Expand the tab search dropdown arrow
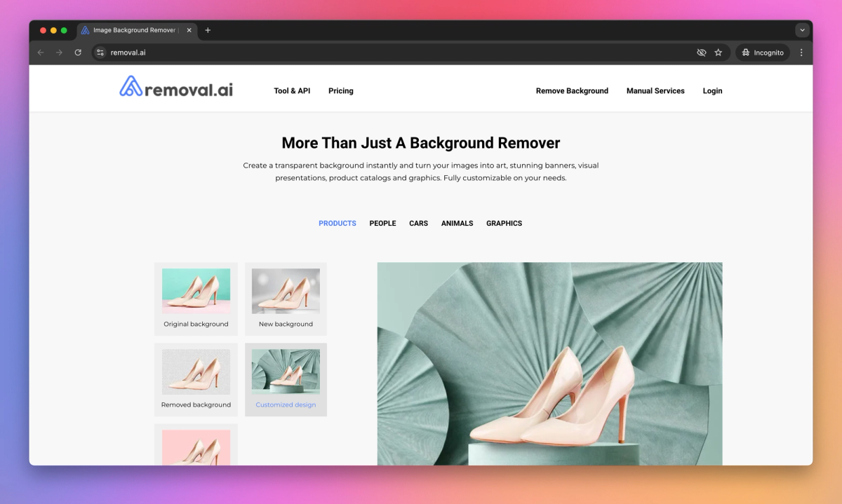 pyautogui.click(x=802, y=30)
